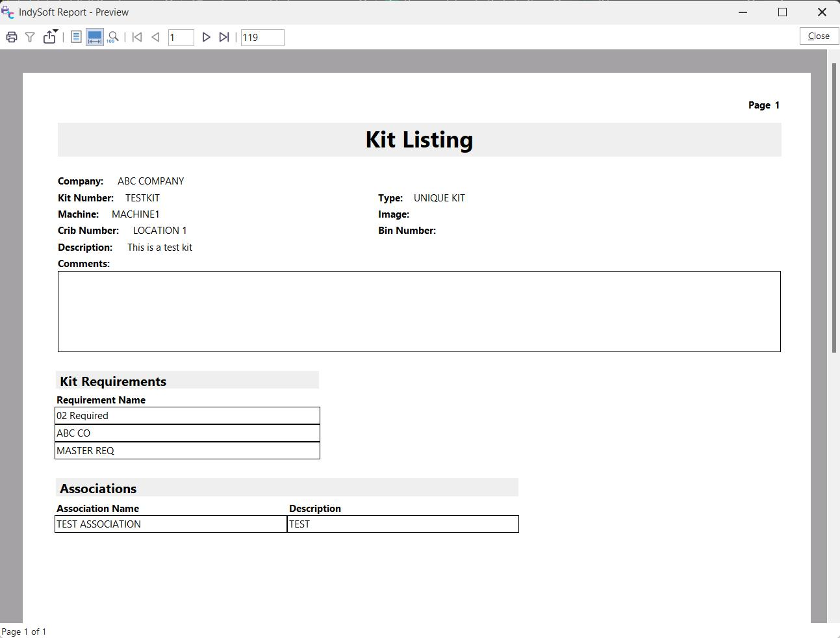
Task: Select the MASTER REQ requirement row
Action: [x=187, y=451]
